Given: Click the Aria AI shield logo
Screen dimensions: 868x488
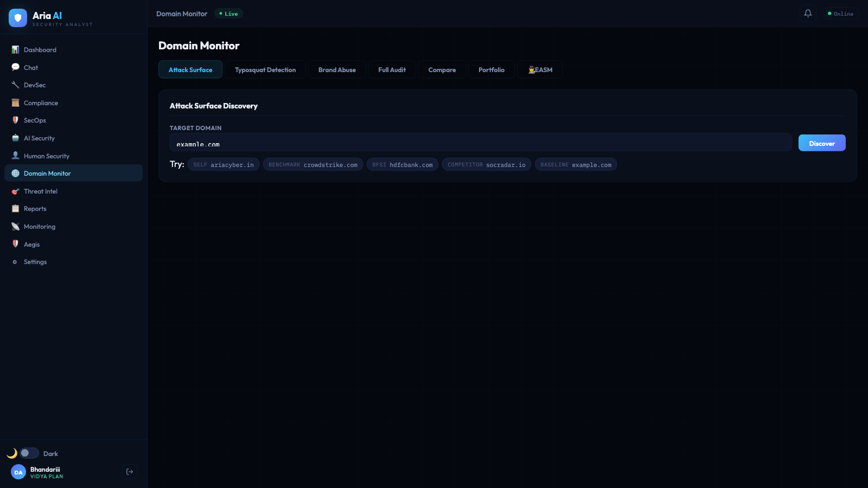Looking at the screenshot, I should [18, 18].
